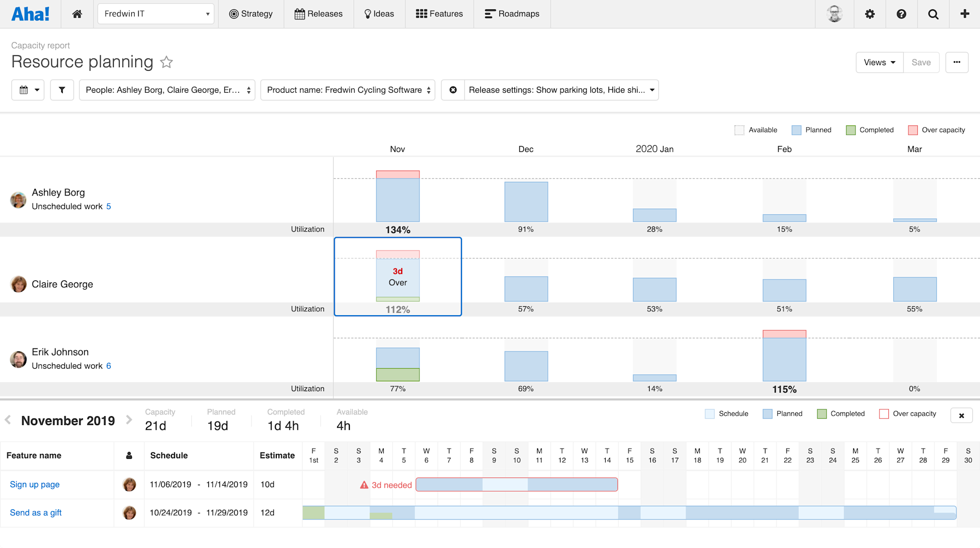Open the People filter dropdown
Screen dimensions: 980x548
pos(167,90)
